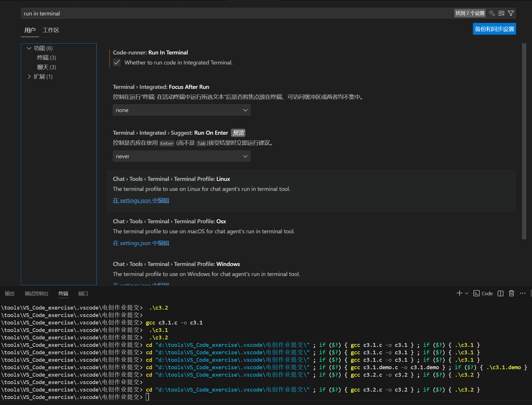Screen dimensions: 532x405
Task: Open the settings filter funnel icon
Action: point(511,13)
